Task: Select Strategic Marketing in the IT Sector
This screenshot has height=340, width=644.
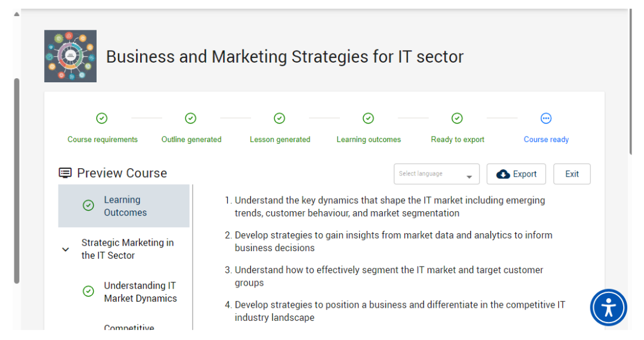Action: click(x=128, y=249)
